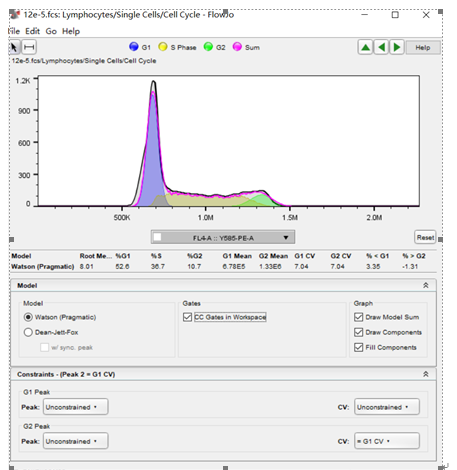
Task: Go to previous sample with left arrow
Action: (381, 47)
